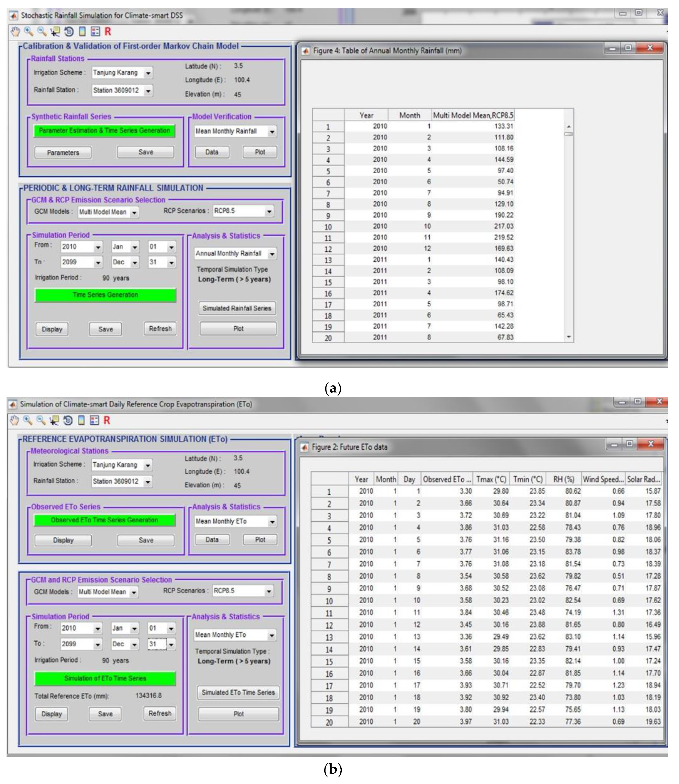
Task: Open Irrigation Scheme dropdown in Rainfall Stations
Action: click(x=148, y=73)
